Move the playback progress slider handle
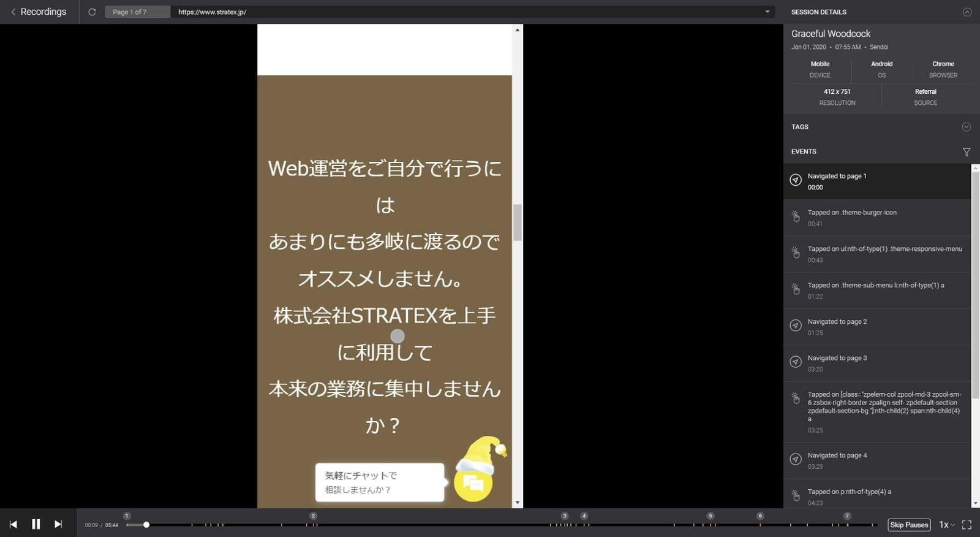 146,525
